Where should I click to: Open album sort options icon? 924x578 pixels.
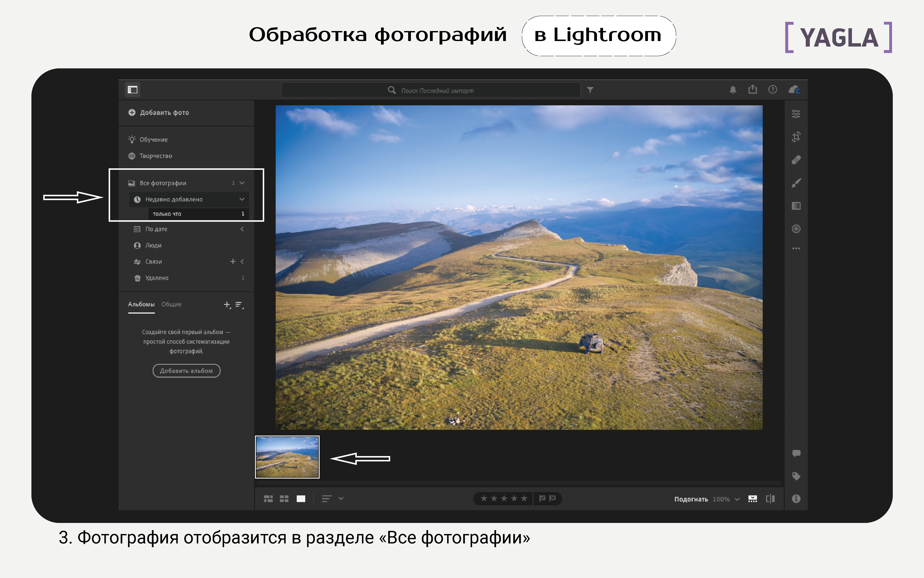click(x=240, y=305)
